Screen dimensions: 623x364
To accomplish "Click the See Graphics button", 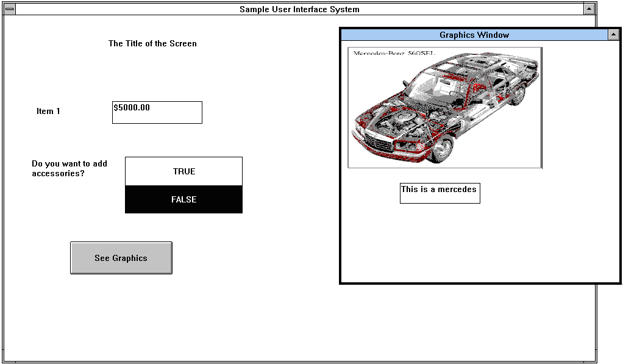I will 121,258.
